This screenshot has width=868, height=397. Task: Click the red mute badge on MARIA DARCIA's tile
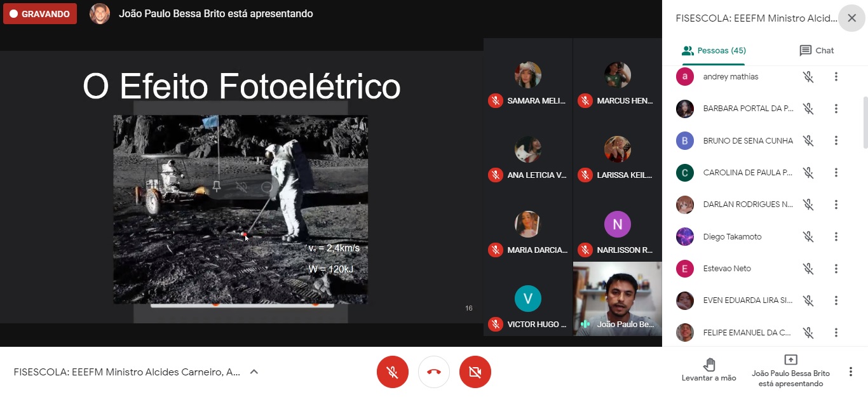pos(496,250)
